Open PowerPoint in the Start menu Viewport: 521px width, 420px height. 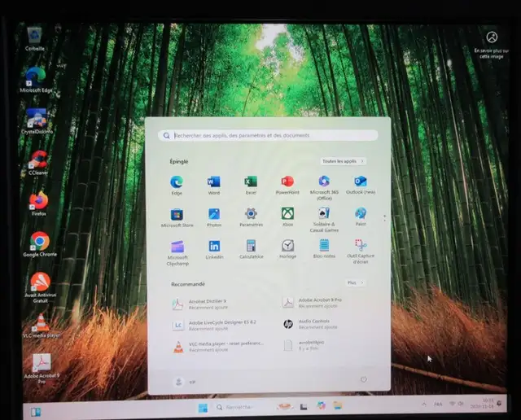coord(287,185)
